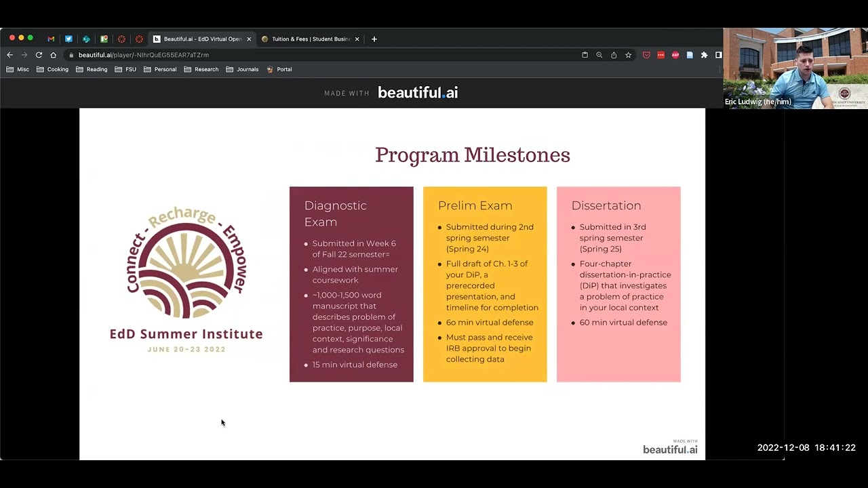Click the EdD Summer Institute logo
The width and height of the screenshot is (868, 488).
(186, 279)
